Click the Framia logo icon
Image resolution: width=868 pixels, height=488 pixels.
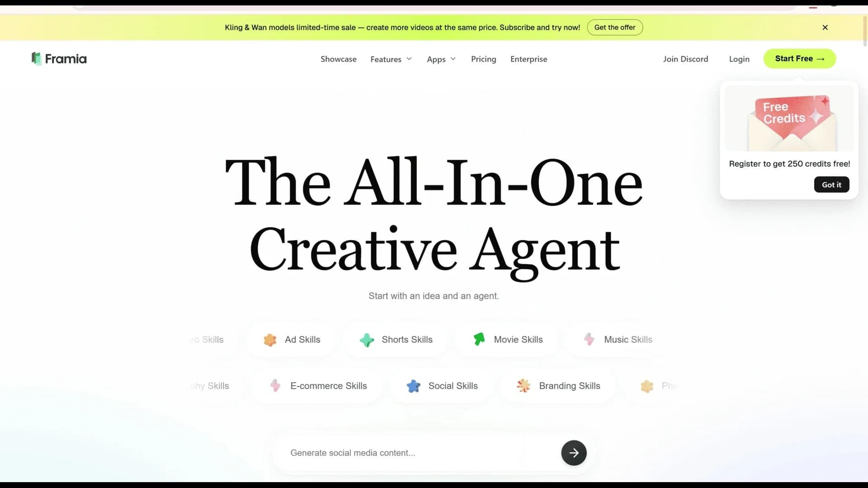coord(37,59)
